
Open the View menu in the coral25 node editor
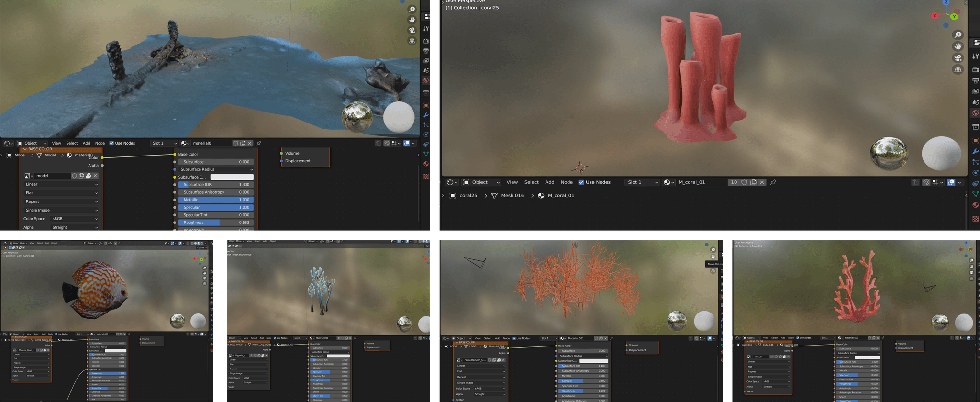pyautogui.click(x=512, y=182)
